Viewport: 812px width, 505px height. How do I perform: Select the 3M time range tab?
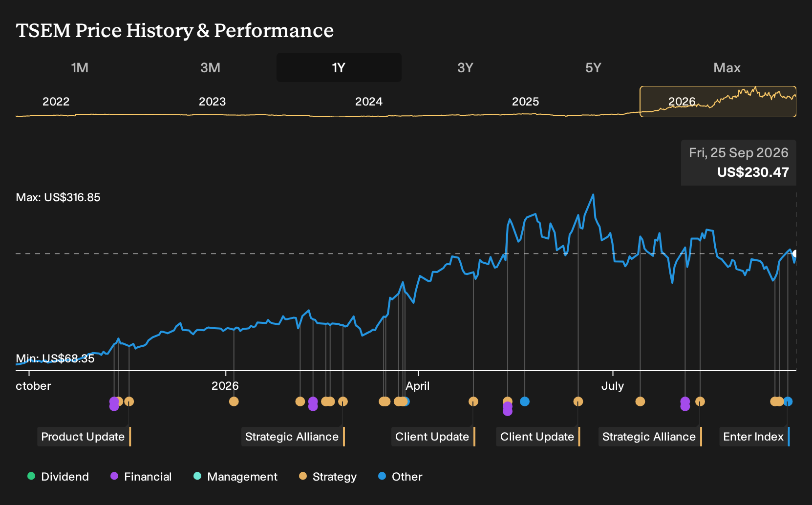(210, 67)
